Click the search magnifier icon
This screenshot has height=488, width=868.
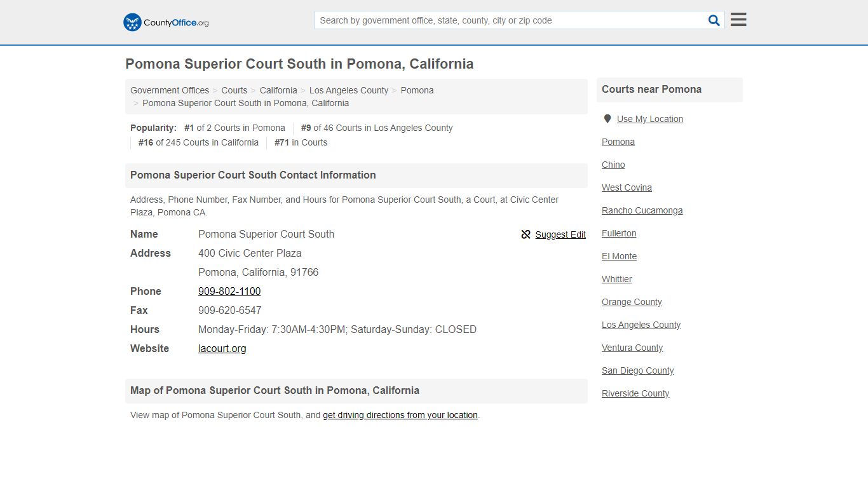coord(714,20)
